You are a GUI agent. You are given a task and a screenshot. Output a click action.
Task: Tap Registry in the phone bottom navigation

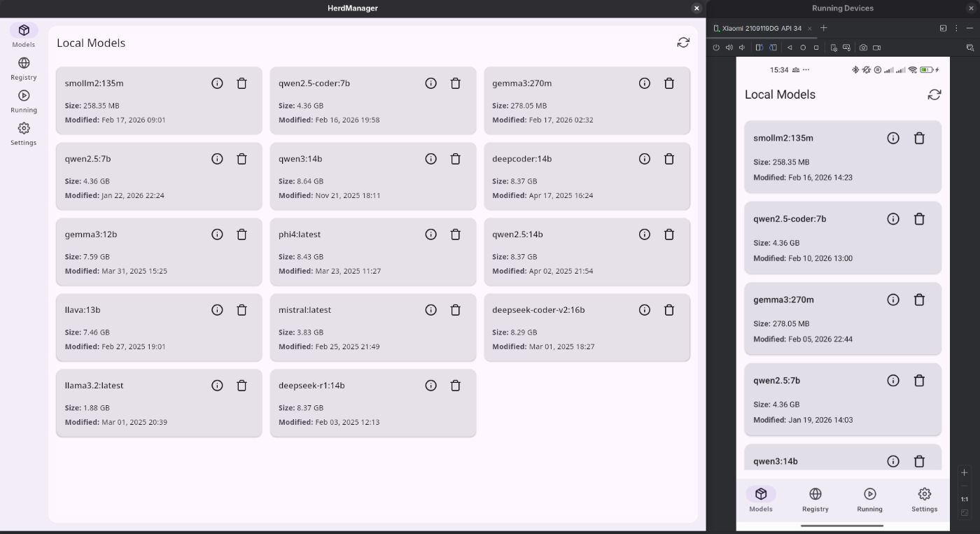[815, 500]
